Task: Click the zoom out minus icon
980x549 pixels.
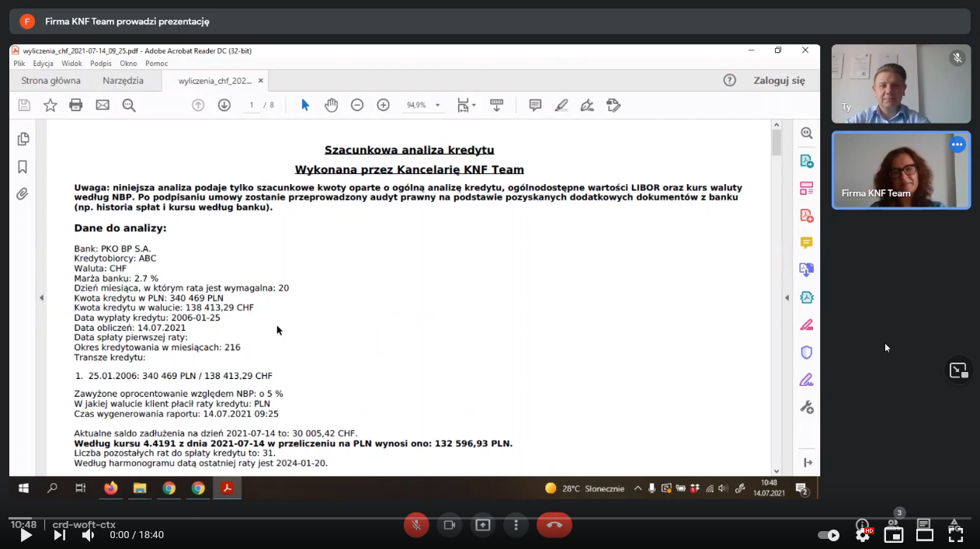Action: (x=356, y=105)
